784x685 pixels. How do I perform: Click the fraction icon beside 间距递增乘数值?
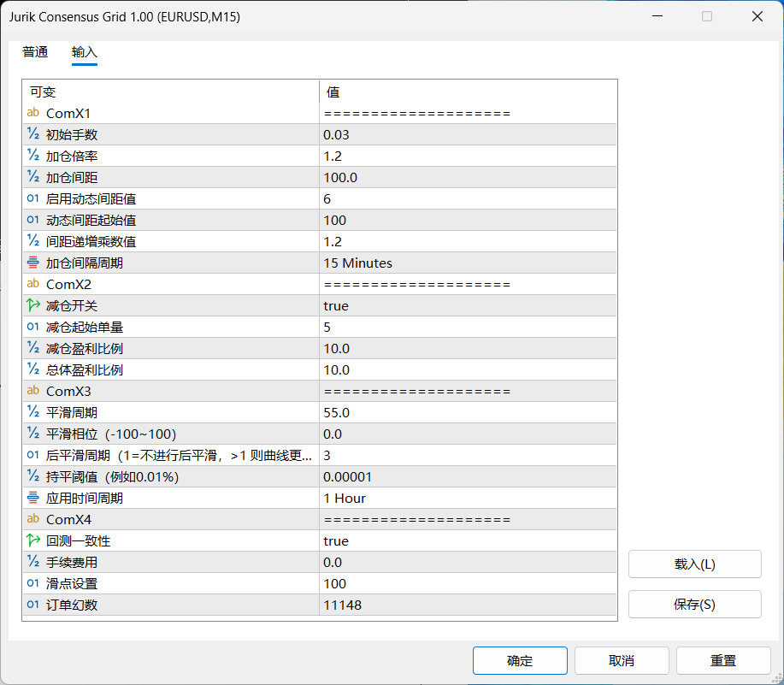[x=33, y=241]
